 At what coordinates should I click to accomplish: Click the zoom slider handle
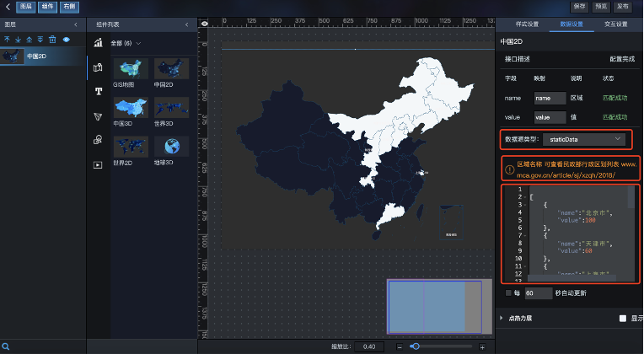(x=416, y=346)
